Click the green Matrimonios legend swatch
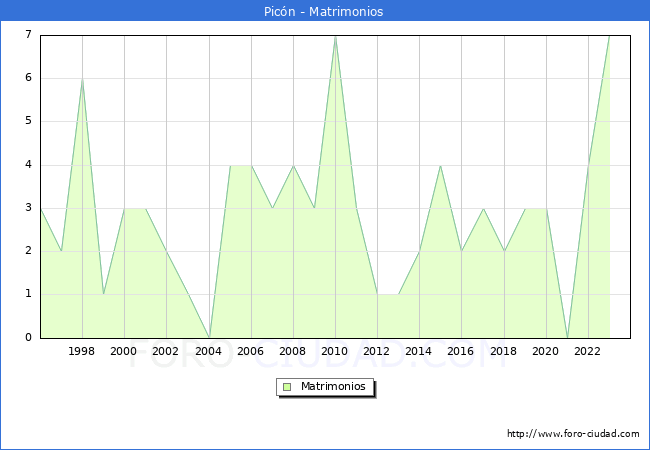This screenshot has height=450, width=650. (287, 387)
